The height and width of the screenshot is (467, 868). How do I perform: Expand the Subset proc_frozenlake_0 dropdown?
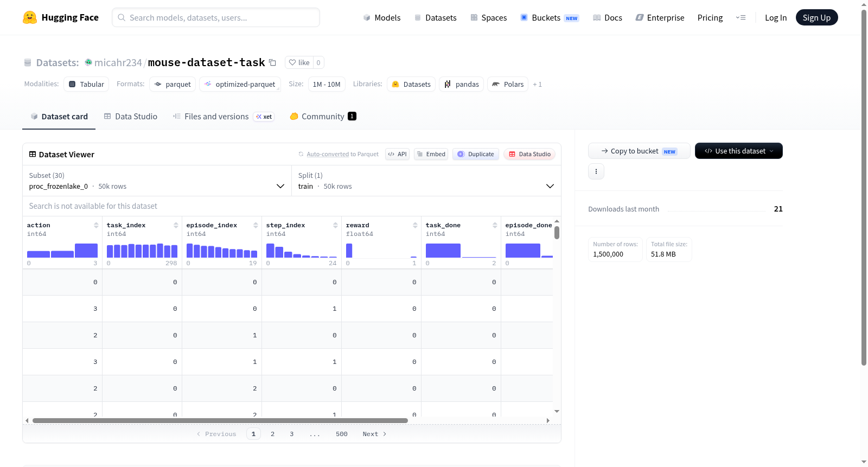157,181
